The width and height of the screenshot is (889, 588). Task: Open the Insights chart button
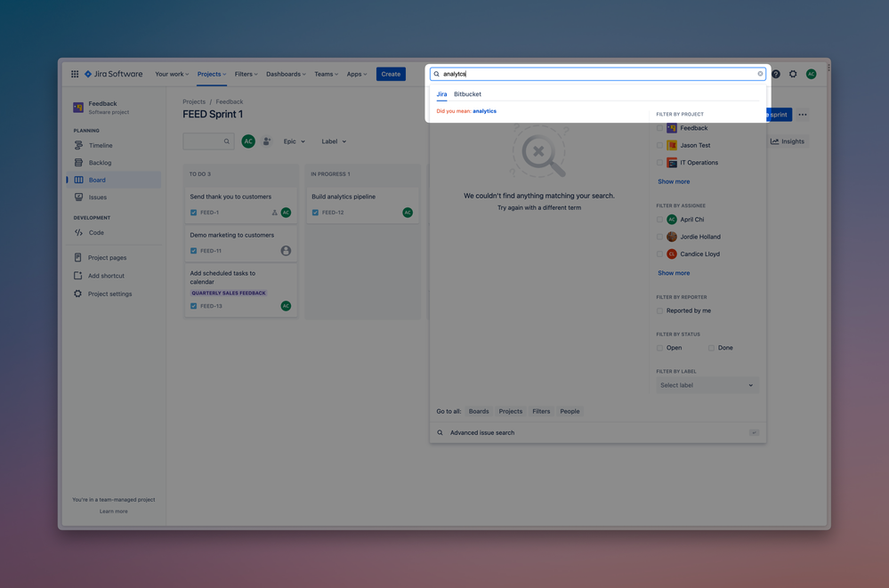(788, 141)
